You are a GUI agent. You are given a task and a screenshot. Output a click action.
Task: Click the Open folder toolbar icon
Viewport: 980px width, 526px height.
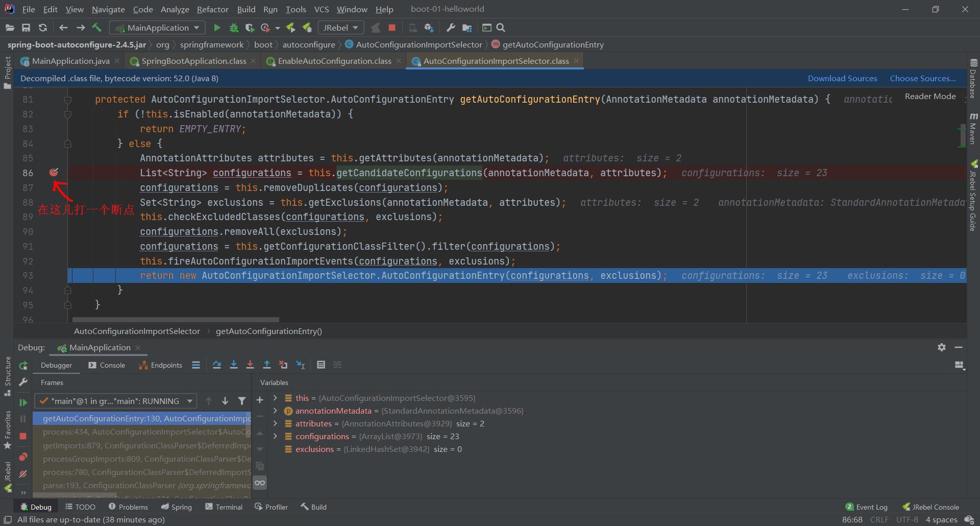[x=10, y=28]
